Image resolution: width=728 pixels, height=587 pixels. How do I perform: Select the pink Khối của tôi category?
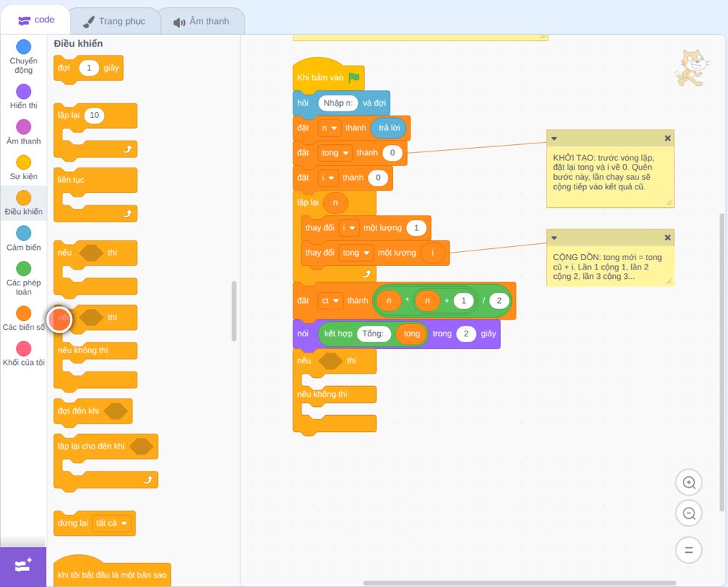point(24,348)
